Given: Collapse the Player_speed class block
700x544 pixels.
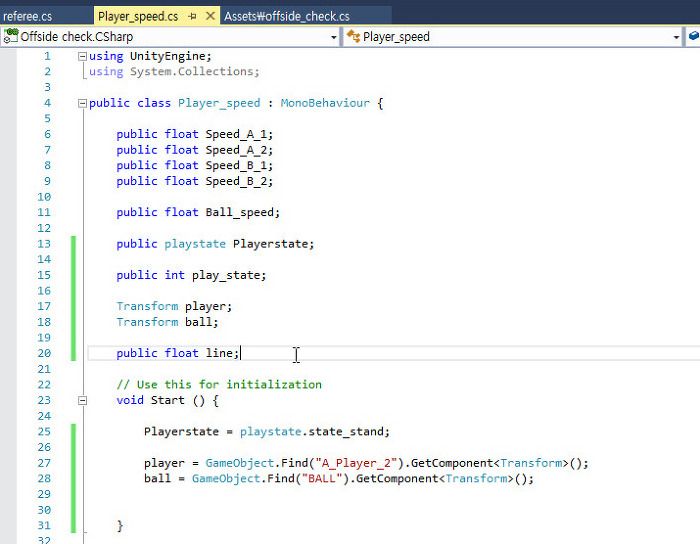Looking at the screenshot, I should click(82, 104).
